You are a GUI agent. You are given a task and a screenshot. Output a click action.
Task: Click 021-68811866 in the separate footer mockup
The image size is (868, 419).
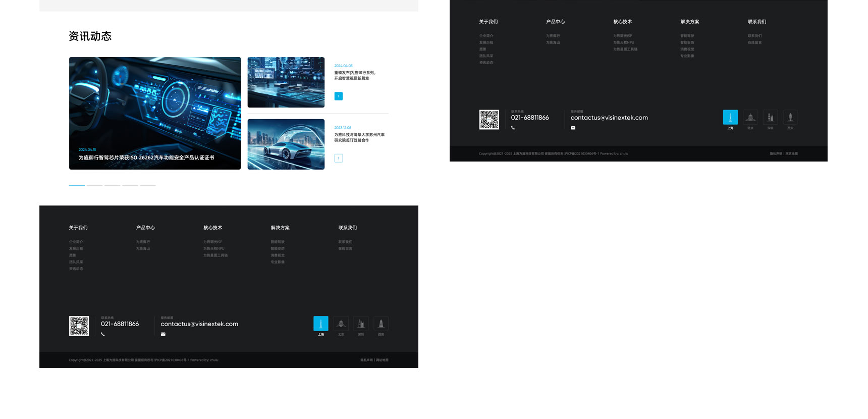[530, 118]
